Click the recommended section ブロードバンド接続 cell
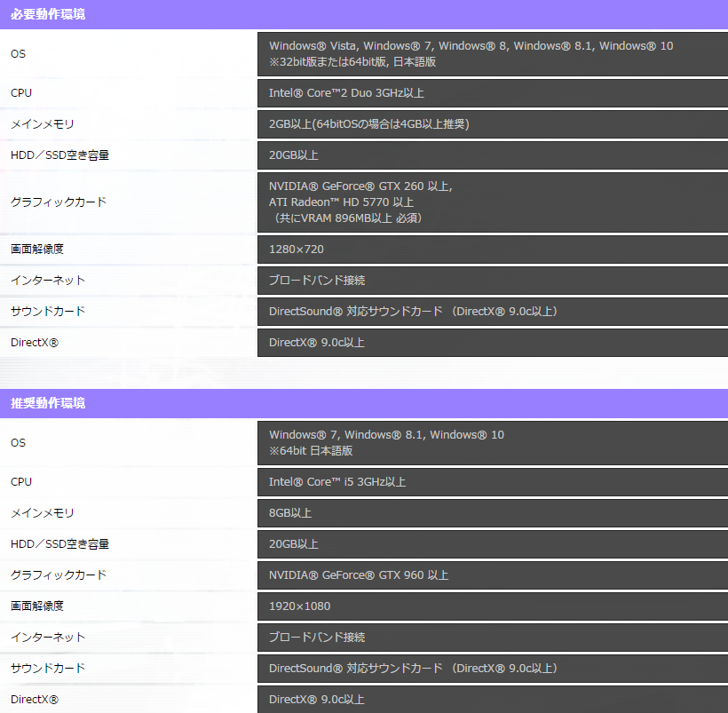728x713 pixels. (x=493, y=638)
